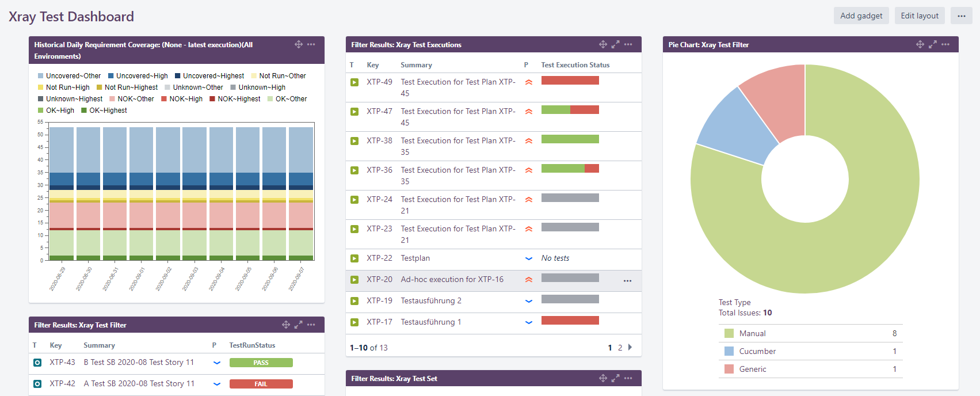Screen dimensions: 980x396
Task: Toggle the Uncovered~Highest legend entry
Action: pos(209,76)
